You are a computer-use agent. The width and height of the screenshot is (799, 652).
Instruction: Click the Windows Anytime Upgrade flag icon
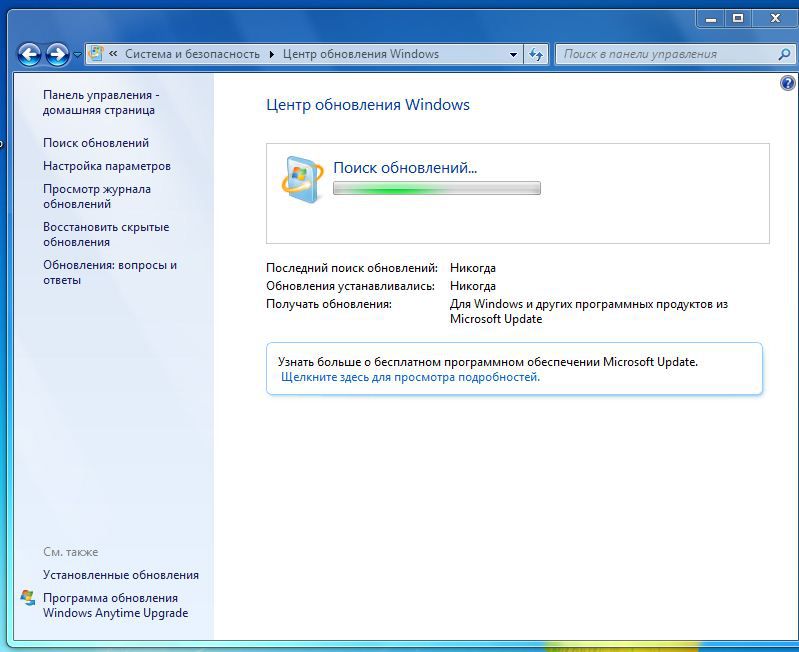pyautogui.click(x=28, y=597)
